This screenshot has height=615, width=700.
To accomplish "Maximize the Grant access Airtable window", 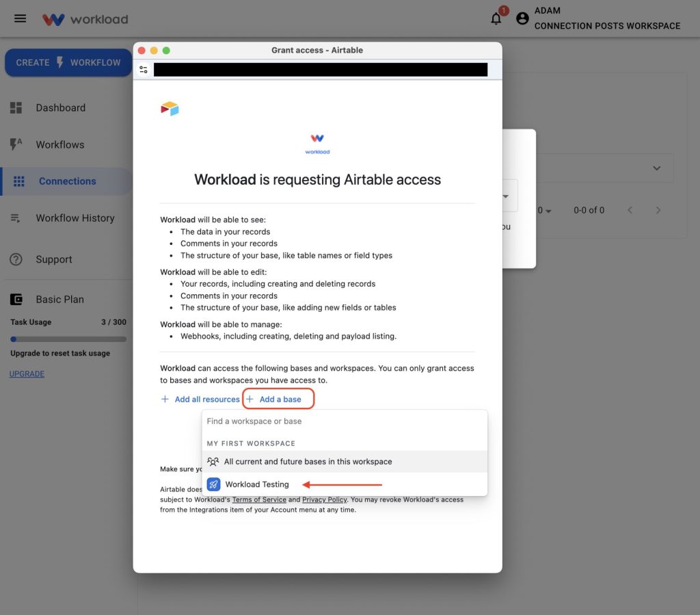I will pos(166,51).
